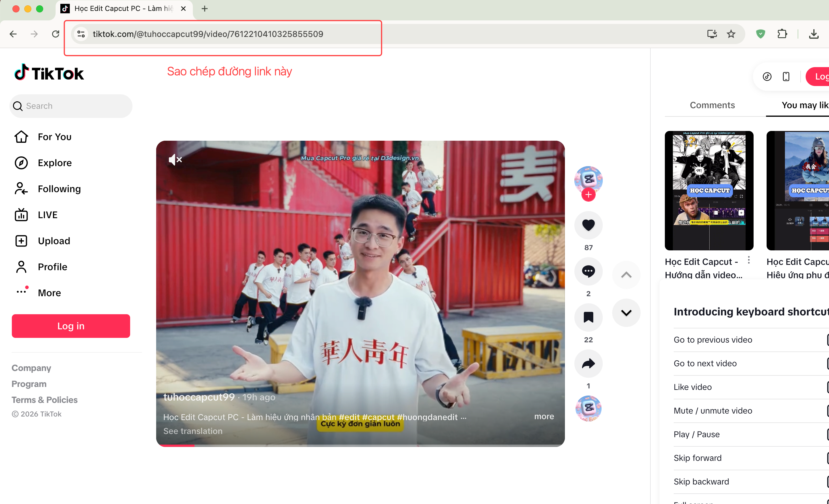This screenshot has height=504, width=829.
Task: Expand the video description with 'more'
Action: click(x=544, y=416)
